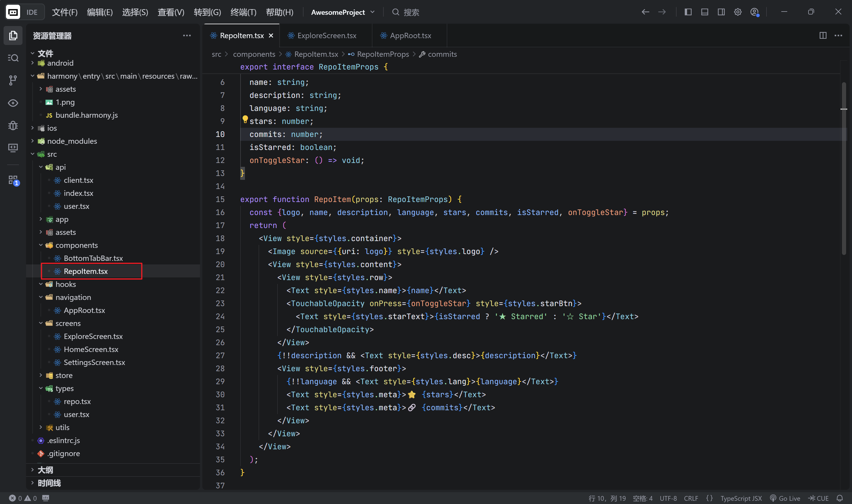Click the split editor icon
This screenshot has width=852, height=504.
tap(822, 36)
